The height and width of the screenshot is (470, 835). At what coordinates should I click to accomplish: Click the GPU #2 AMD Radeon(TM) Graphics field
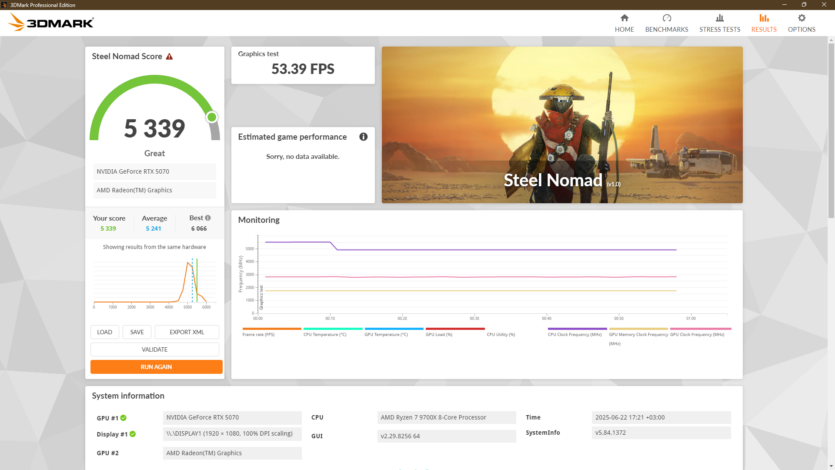(x=232, y=453)
